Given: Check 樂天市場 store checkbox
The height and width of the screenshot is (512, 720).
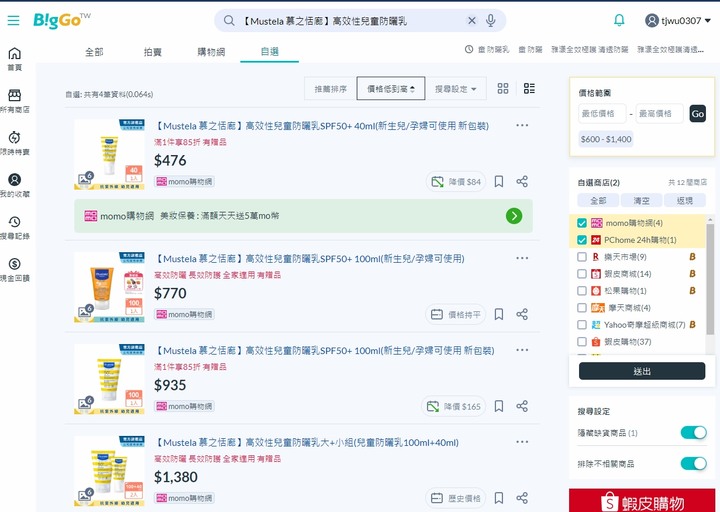Looking at the screenshot, I should pyautogui.click(x=582, y=257).
